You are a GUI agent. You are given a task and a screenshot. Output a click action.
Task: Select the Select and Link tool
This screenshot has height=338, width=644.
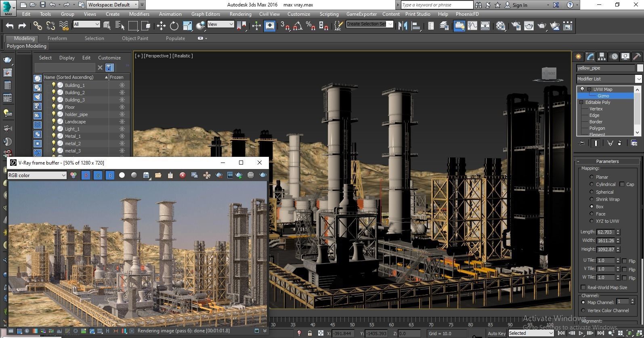[x=38, y=26]
